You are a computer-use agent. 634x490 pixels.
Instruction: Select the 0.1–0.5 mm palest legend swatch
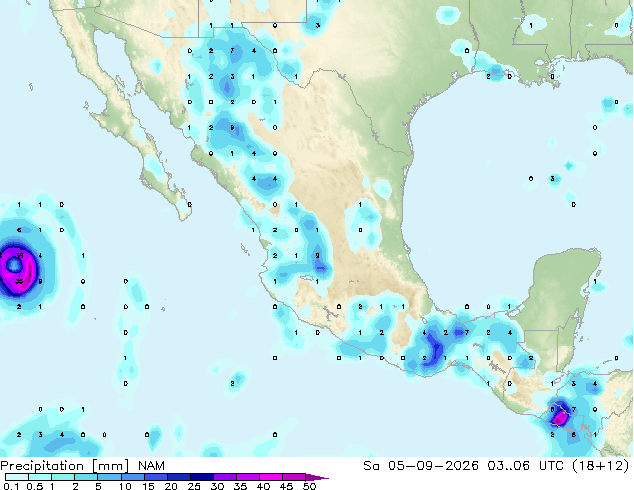[x=17, y=477]
